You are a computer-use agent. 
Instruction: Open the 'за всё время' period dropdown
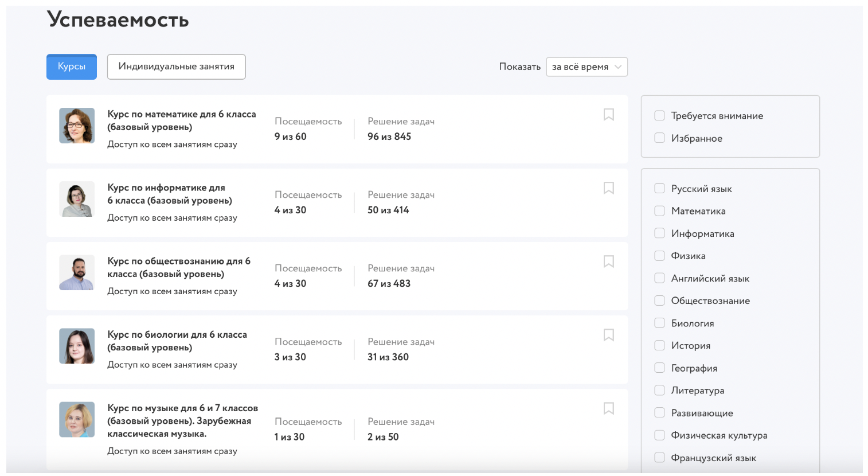point(587,67)
